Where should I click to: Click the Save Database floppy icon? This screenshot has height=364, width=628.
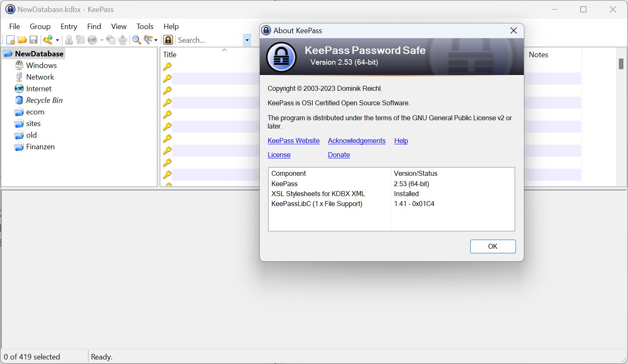tap(34, 40)
